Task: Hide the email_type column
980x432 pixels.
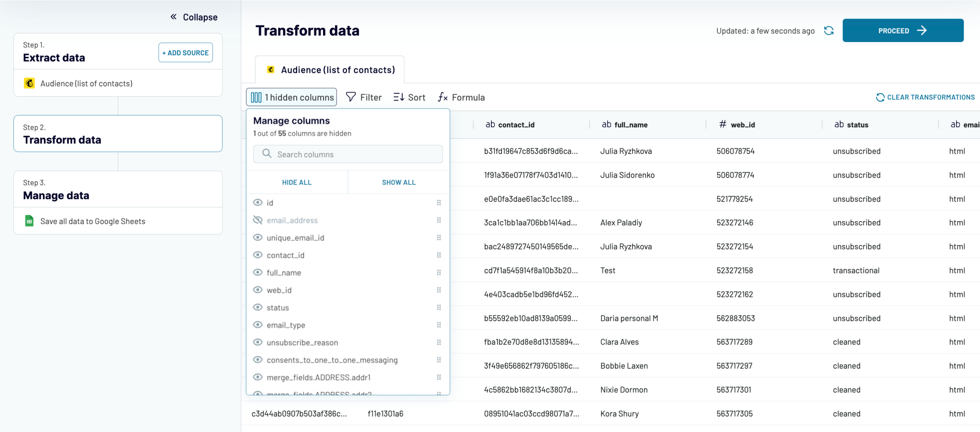Action: 257,325
